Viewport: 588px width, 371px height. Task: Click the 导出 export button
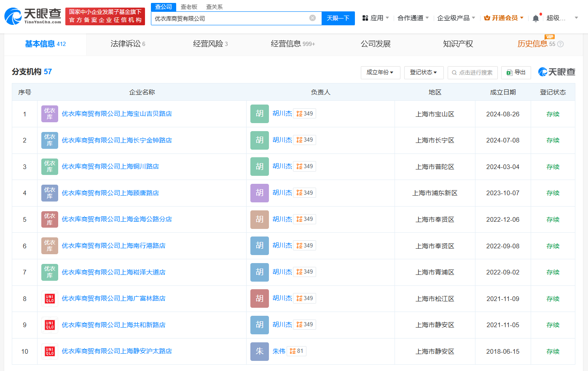click(x=516, y=73)
